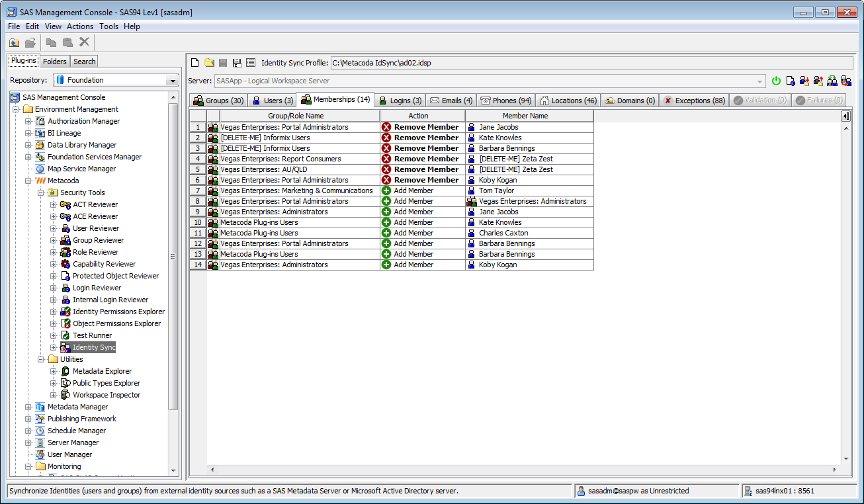The image size is (864, 504).
Task: Open the Users (3) tab
Action: click(272, 101)
